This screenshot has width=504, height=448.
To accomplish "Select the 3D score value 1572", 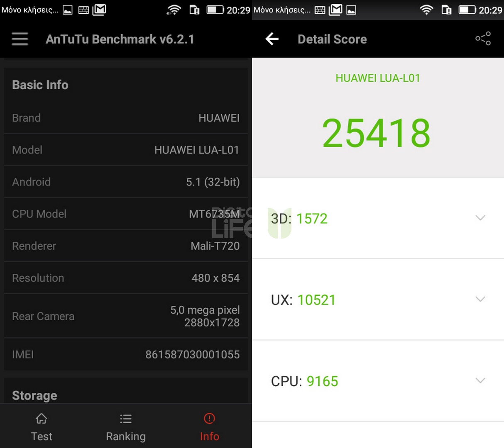I will pos(312,218).
